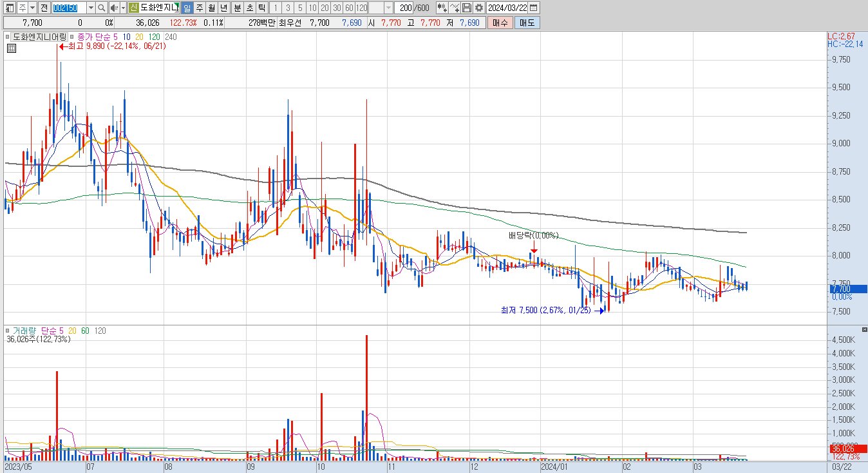Screen dimensions: 868x473
Task: Click the stock code field 002150
Action: click(x=68, y=8)
